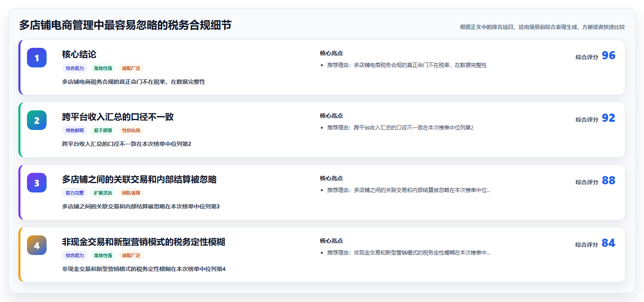Click the score value 88

click(608, 180)
